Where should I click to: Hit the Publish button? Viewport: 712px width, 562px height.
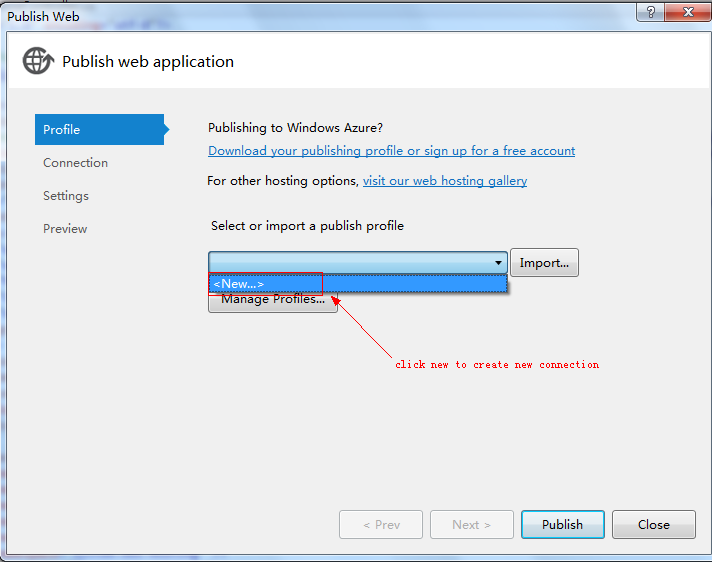(562, 525)
